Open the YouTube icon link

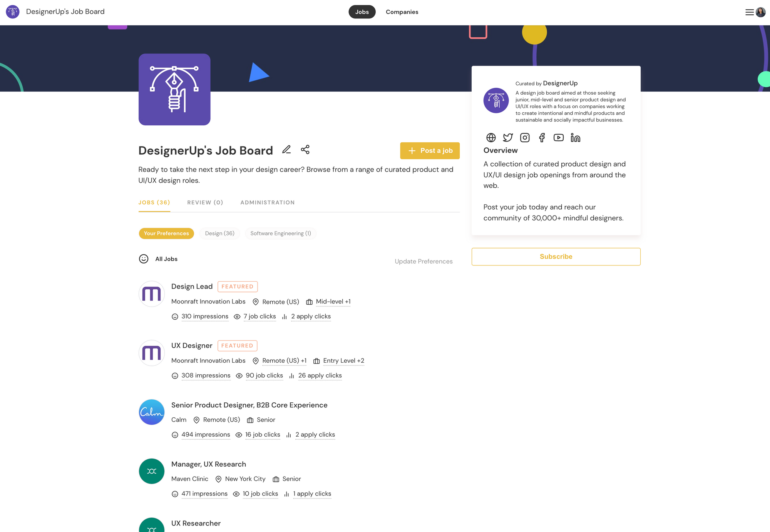pos(559,138)
